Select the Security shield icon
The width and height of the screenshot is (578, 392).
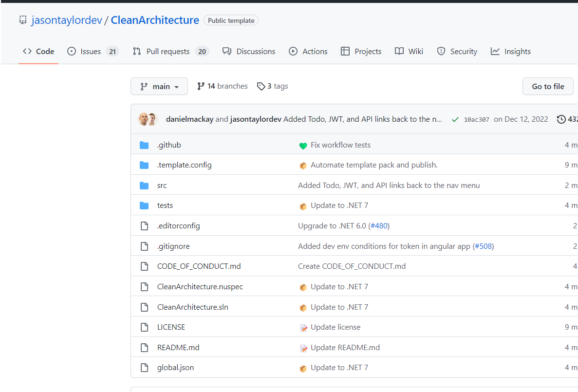pos(441,51)
